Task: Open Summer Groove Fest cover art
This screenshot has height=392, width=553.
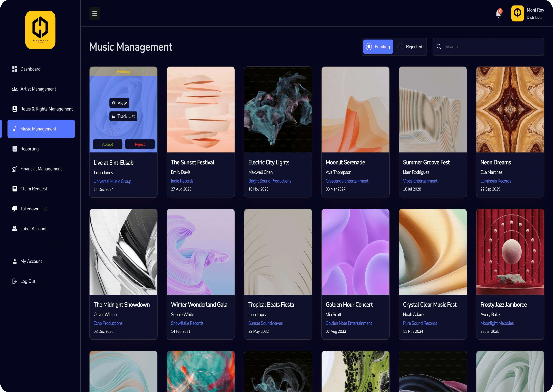Action: coord(433,110)
